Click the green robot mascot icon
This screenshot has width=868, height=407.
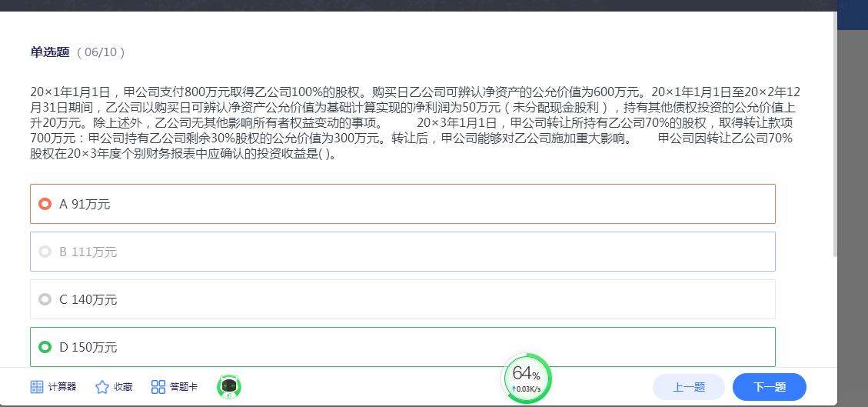pos(229,387)
